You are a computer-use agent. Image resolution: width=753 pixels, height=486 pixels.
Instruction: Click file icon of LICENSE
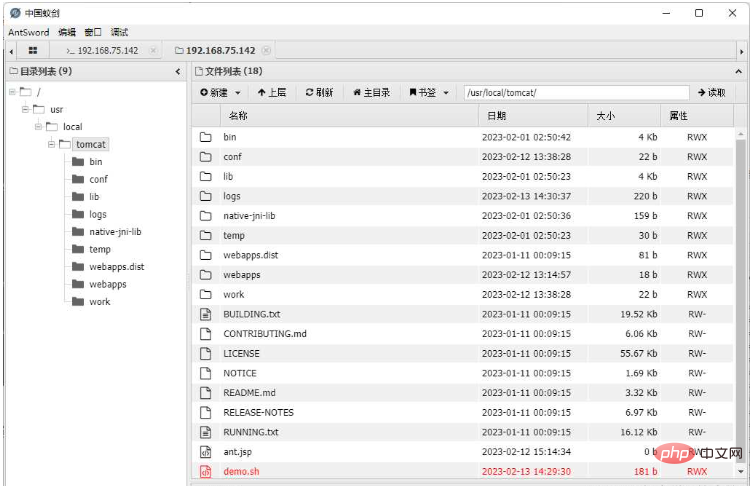[x=206, y=353]
